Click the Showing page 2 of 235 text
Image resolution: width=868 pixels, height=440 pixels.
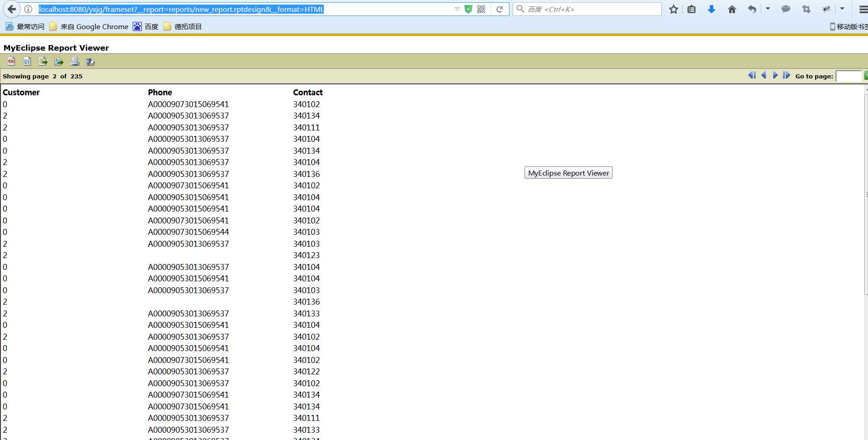click(x=42, y=76)
